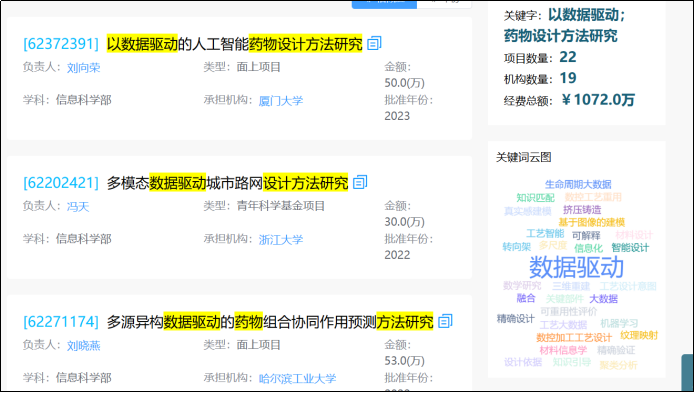View principal investigator 刘向荣 profile
Image resolution: width=695 pixels, height=393 pixels.
(x=84, y=68)
